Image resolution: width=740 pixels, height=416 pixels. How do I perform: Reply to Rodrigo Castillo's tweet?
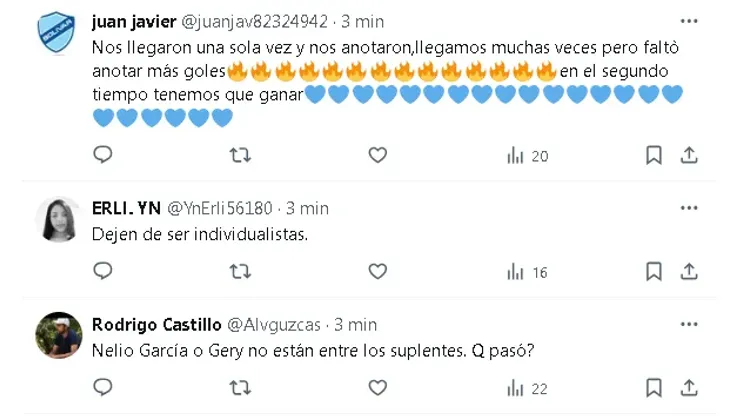(103, 387)
